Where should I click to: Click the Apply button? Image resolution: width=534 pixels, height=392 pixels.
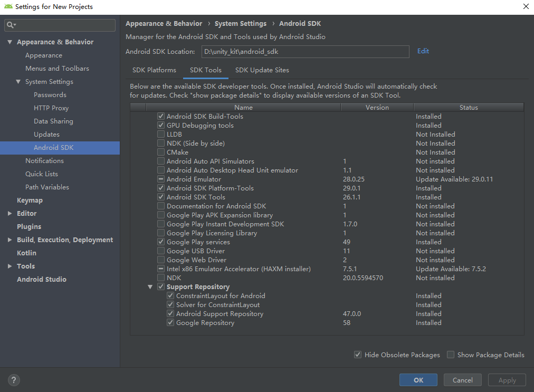point(507,380)
